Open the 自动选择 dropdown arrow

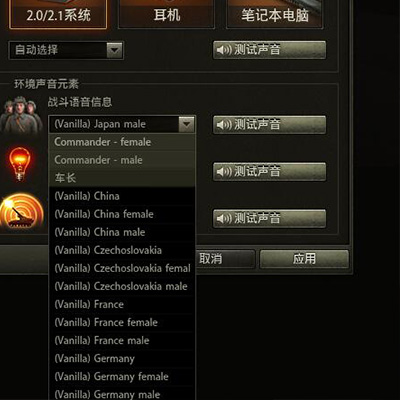114,50
